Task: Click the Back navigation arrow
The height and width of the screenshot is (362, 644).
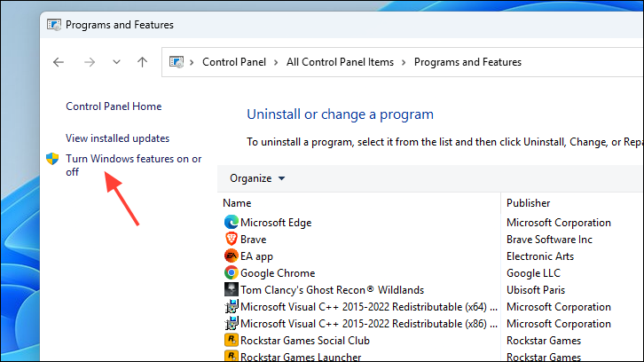Action: coord(59,62)
